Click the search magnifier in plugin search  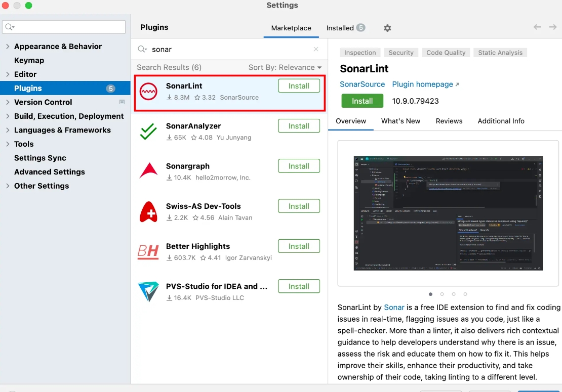pos(142,49)
